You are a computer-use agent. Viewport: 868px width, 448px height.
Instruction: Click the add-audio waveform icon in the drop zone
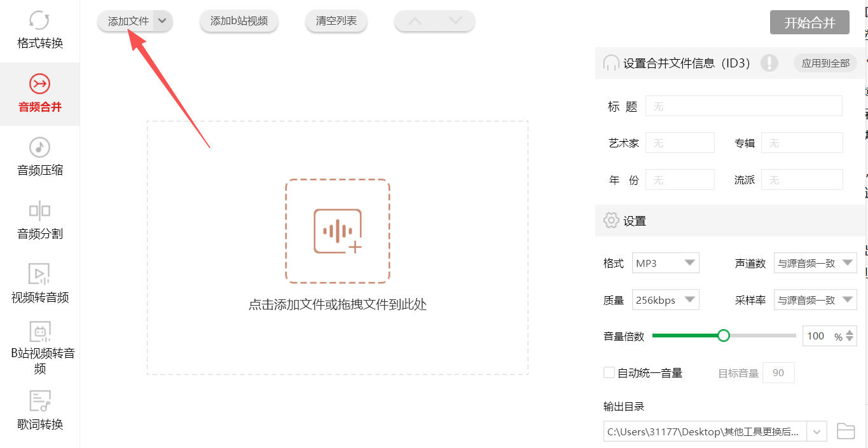pos(338,231)
